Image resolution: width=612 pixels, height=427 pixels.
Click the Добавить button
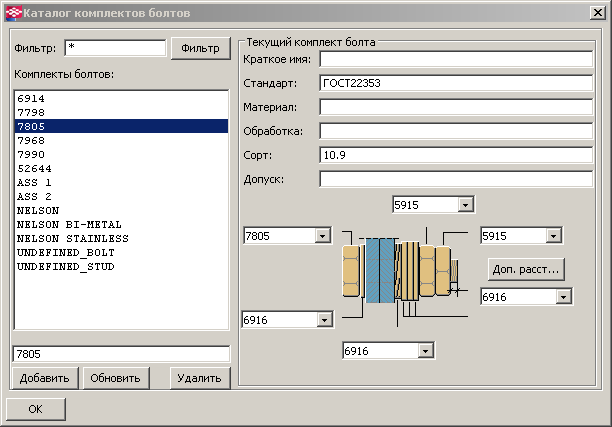click(44, 378)
